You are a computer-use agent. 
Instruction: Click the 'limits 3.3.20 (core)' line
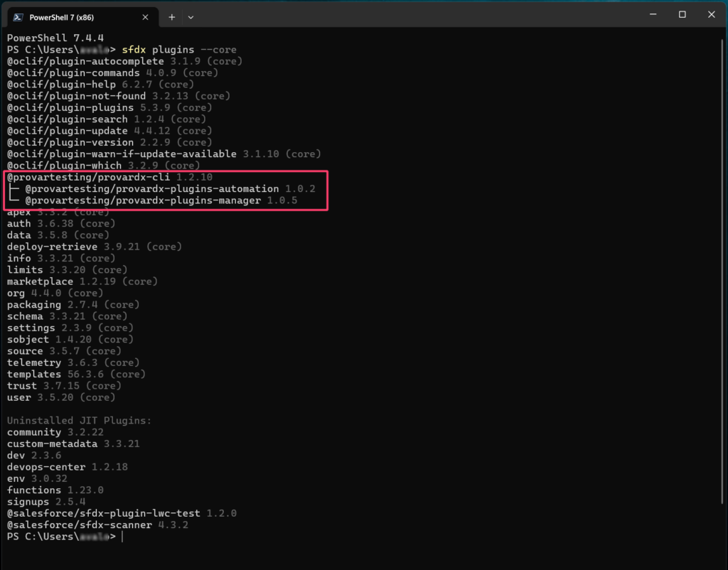[x=68, y=270]
